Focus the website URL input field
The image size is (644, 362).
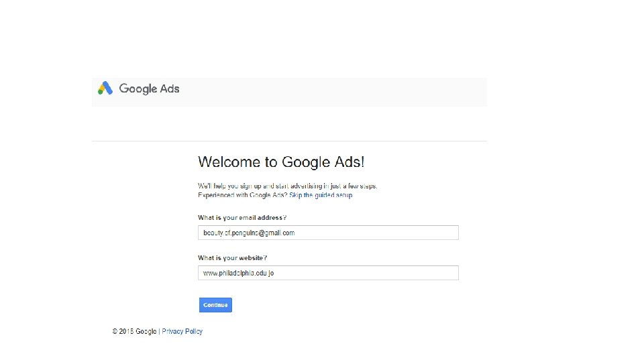(328, 273)
